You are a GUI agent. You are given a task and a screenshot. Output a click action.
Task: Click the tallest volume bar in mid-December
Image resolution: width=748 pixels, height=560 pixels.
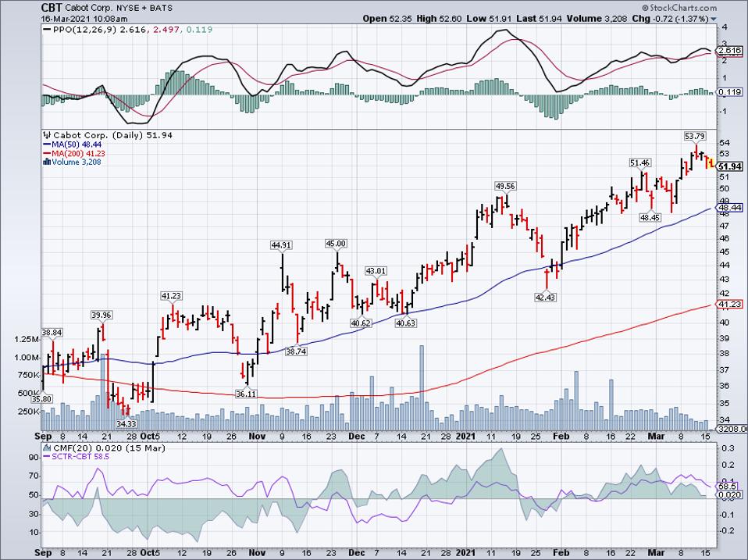[x=421, y=387]
